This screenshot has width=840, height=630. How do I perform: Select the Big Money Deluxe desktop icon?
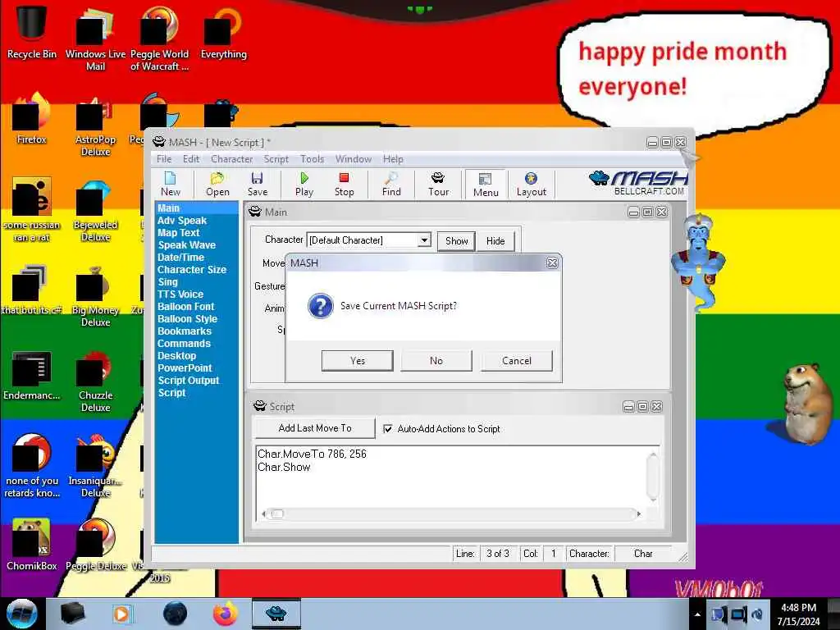[95, 296]
